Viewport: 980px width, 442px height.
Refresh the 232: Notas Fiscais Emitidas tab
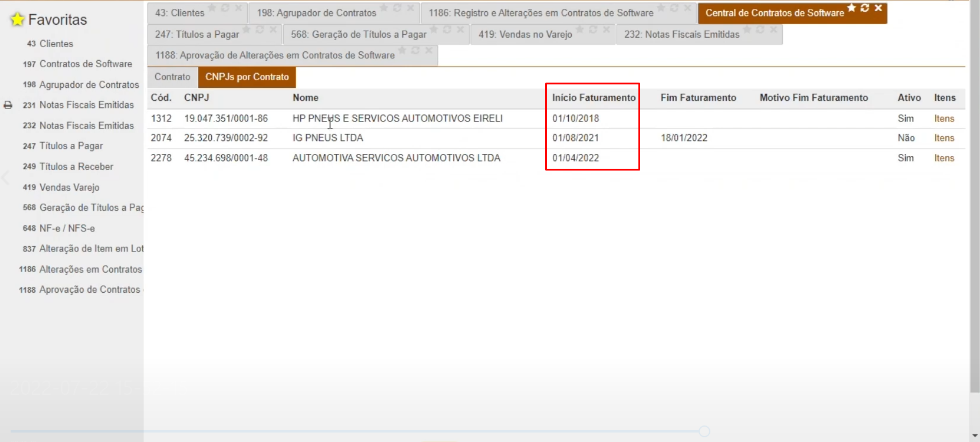[x=761, y=30]
